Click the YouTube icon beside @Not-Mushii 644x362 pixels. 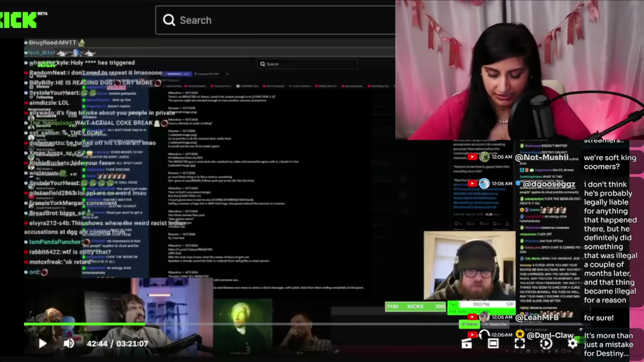coord(472,157)
